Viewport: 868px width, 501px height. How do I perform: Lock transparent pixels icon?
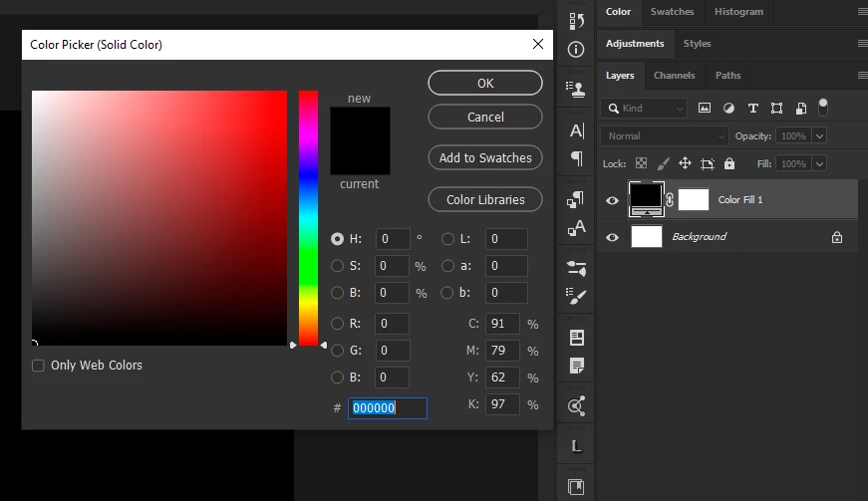641,163
